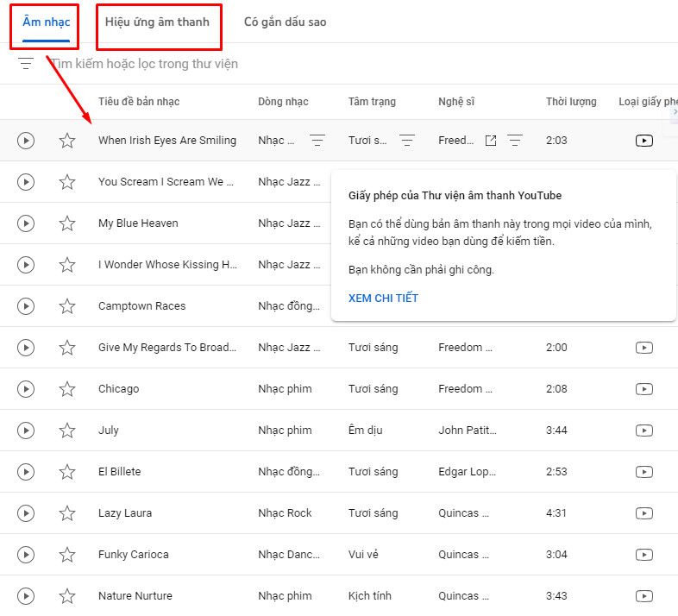Click the library search and filter field
The image size is (678, 616).
click(259, 64)
